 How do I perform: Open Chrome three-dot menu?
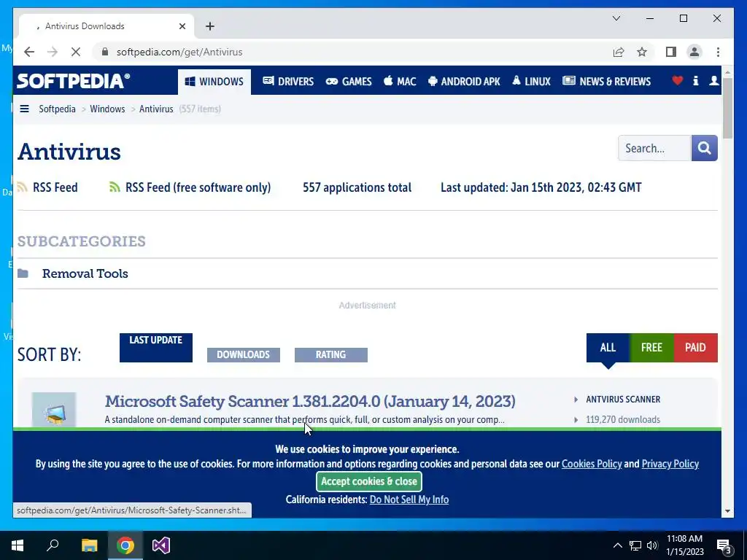[x=718, y=52]
